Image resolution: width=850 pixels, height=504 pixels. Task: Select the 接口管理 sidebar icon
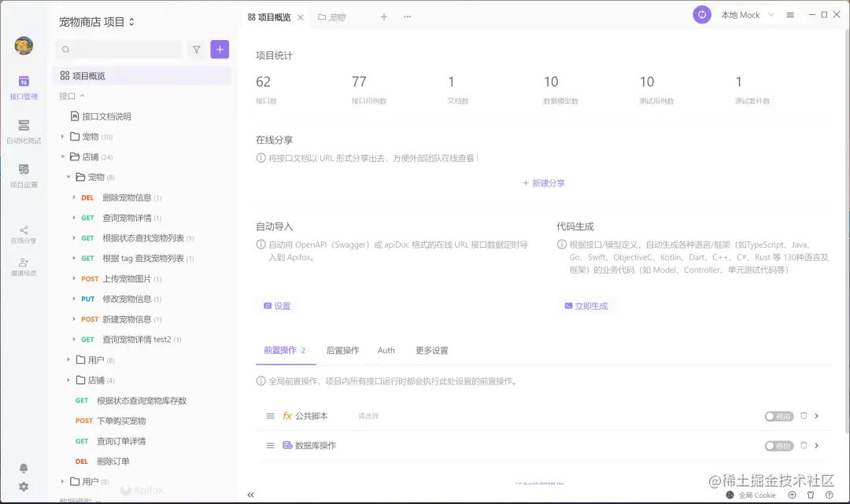[23, 83]
